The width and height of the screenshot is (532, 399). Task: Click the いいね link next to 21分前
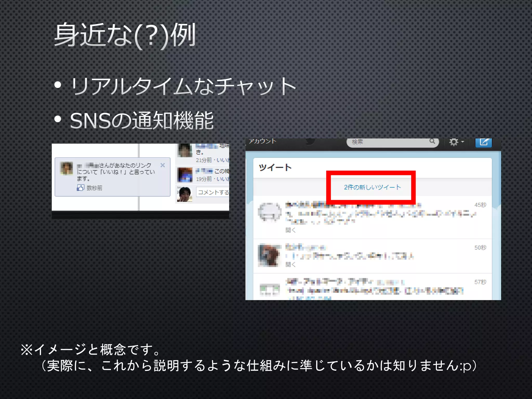pos(223,160)
